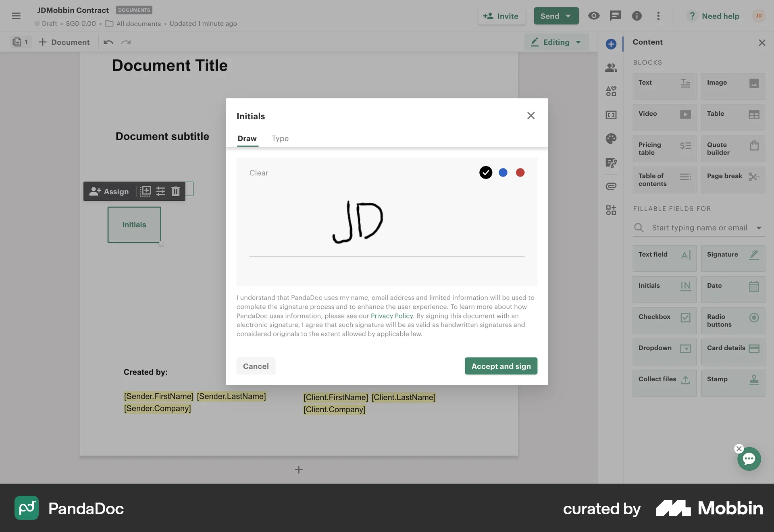
Task: Choose the blue ink color
Action: click(x=503, y=172)
